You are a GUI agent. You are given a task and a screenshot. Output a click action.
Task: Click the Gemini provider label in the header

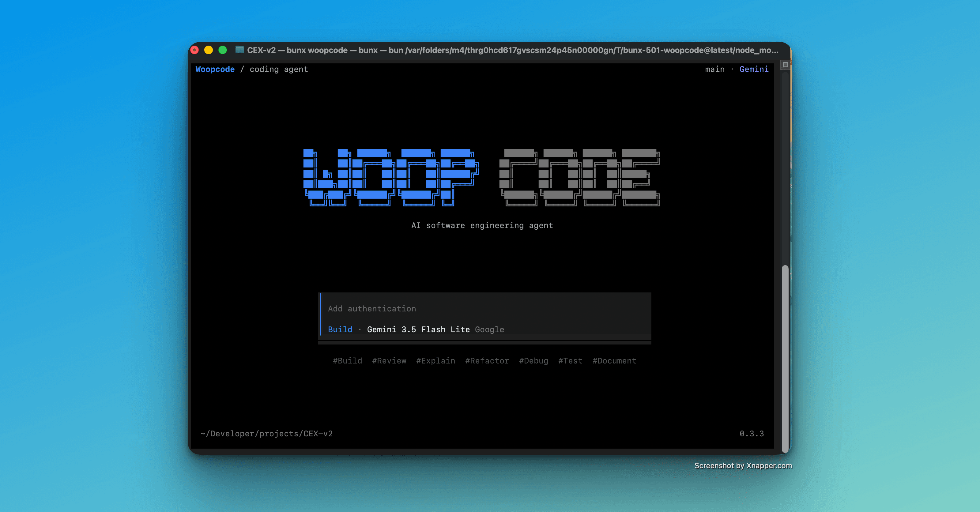tap(754, 69)
